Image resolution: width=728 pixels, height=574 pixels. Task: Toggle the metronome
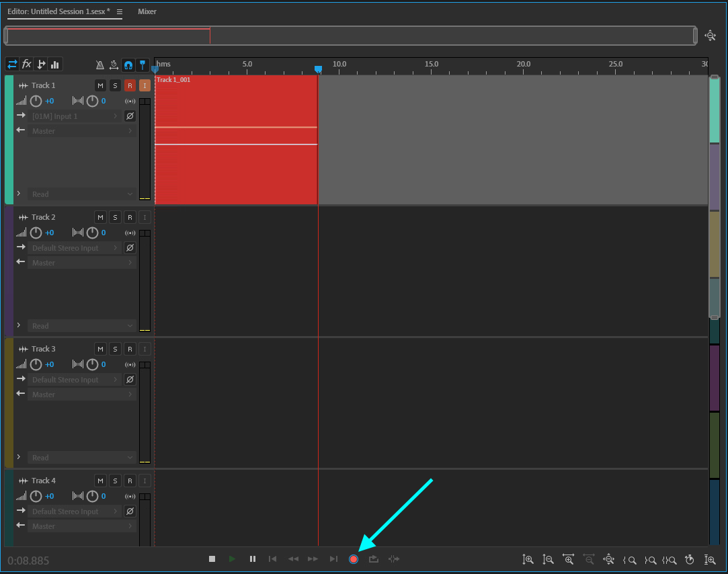(x=99, y=65)
